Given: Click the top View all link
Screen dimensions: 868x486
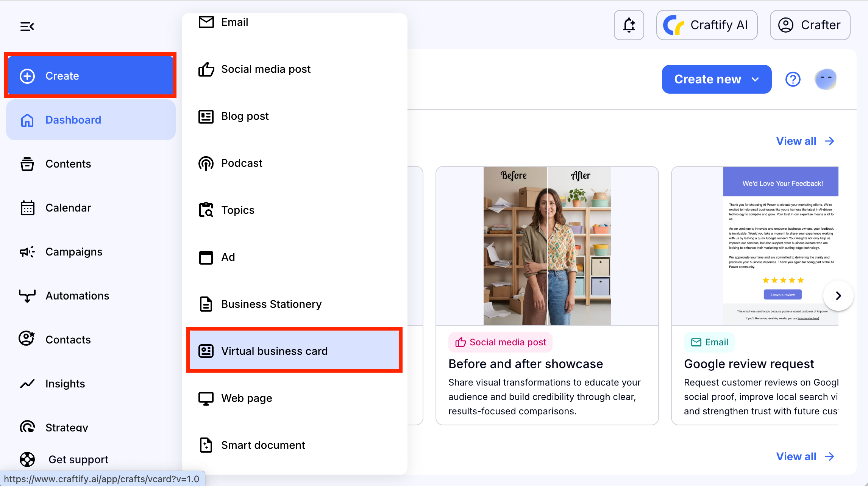Looking at the screenshot, I should coord(805,141).
